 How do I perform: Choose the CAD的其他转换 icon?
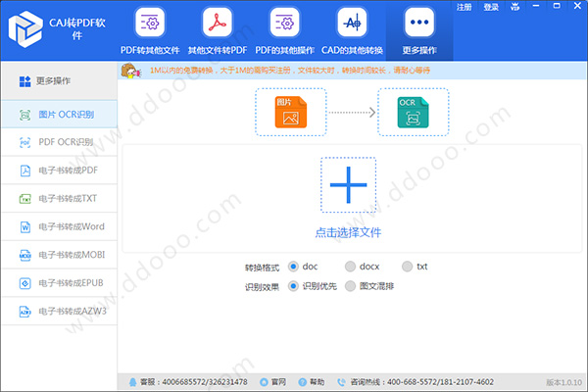352,23
